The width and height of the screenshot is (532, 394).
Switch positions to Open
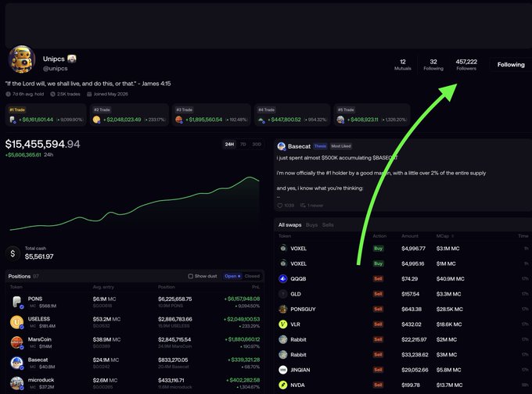click(232, 276)
